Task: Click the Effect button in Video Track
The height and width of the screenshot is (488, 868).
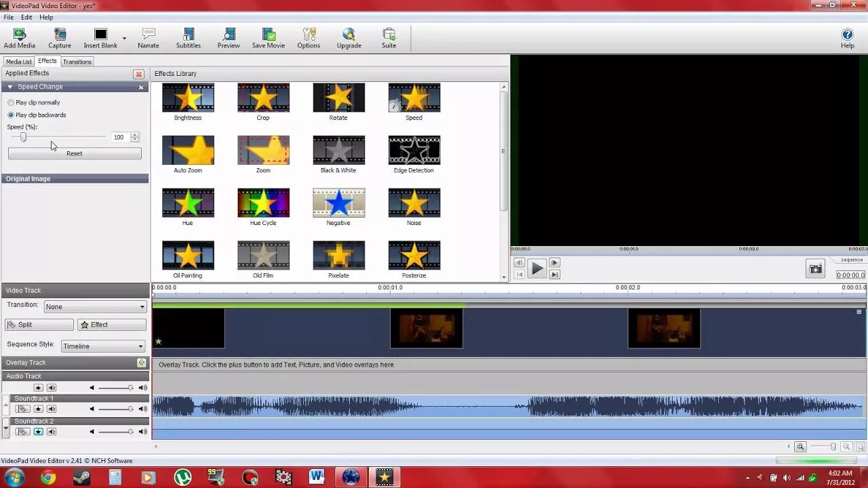Action: [112, 325]
